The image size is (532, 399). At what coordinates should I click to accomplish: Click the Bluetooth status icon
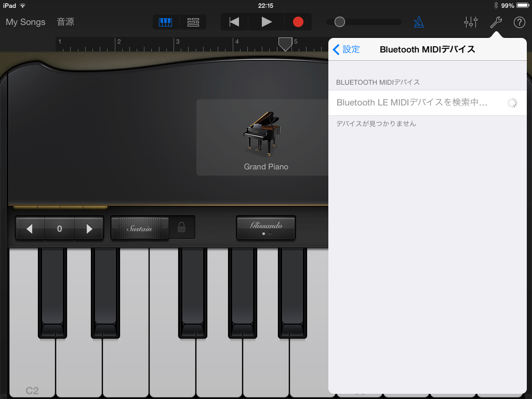pos(496,5)
